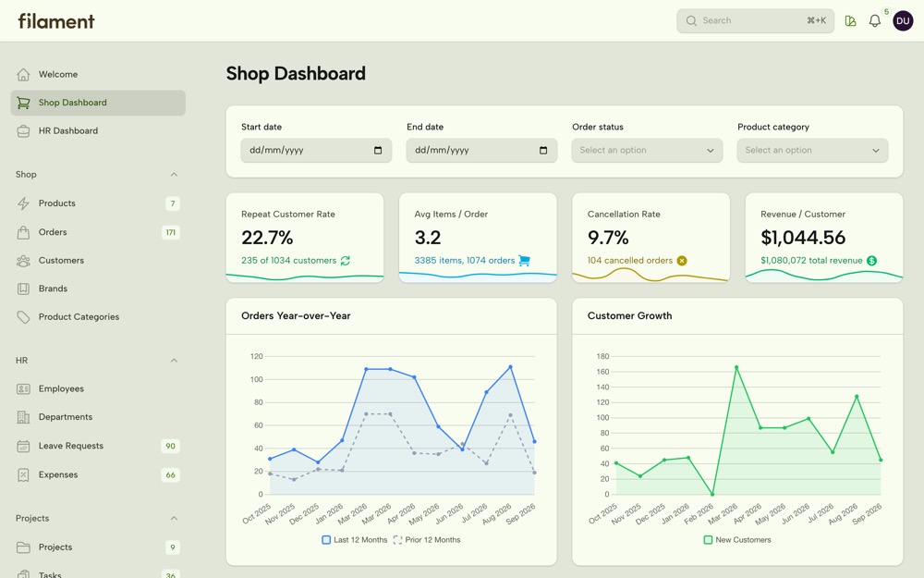Click the Brands bookmark icon
The height and width of the screenshot is (578, 924).
23,289
